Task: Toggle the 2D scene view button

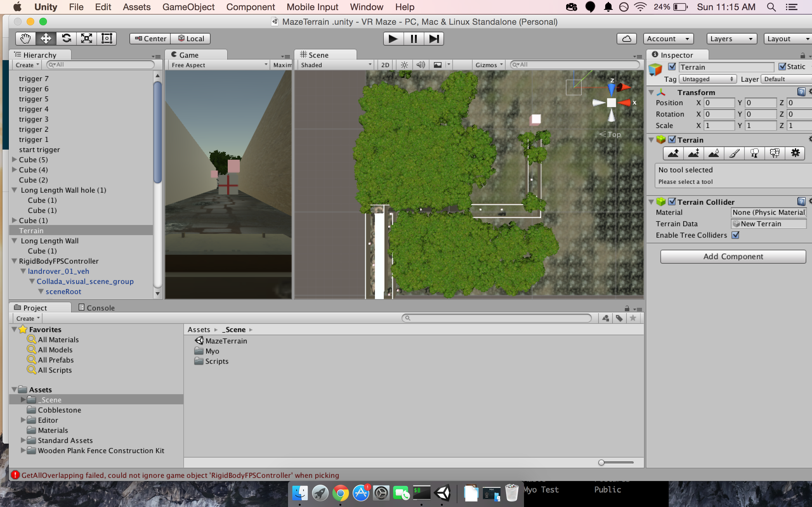Action: (x=385, y=65)
